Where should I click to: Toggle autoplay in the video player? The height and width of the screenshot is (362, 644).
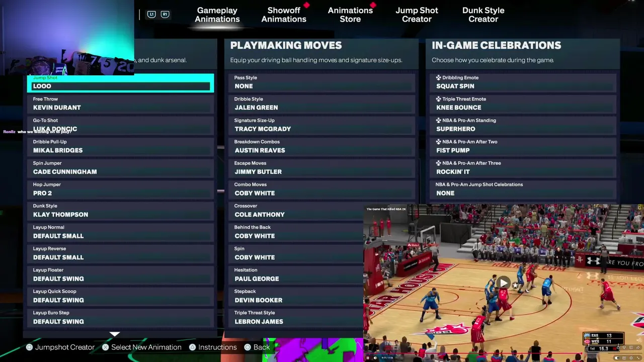pyautogui.click(x=617, y=358)
